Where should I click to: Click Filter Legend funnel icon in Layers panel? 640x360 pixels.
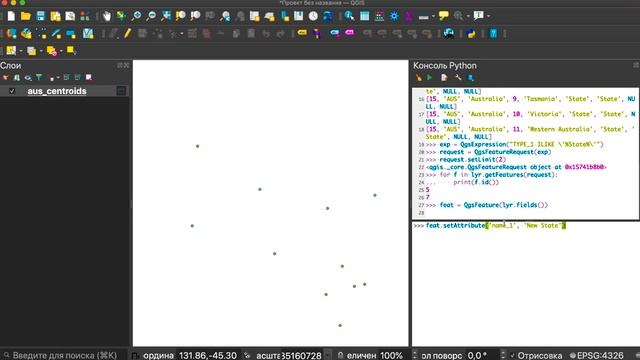[39, 78]
